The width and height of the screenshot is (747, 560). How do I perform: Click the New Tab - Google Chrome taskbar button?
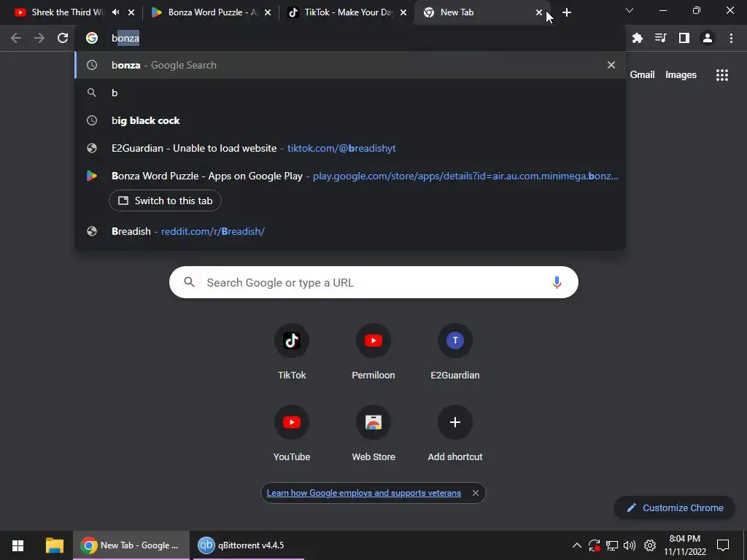[131, 545]
